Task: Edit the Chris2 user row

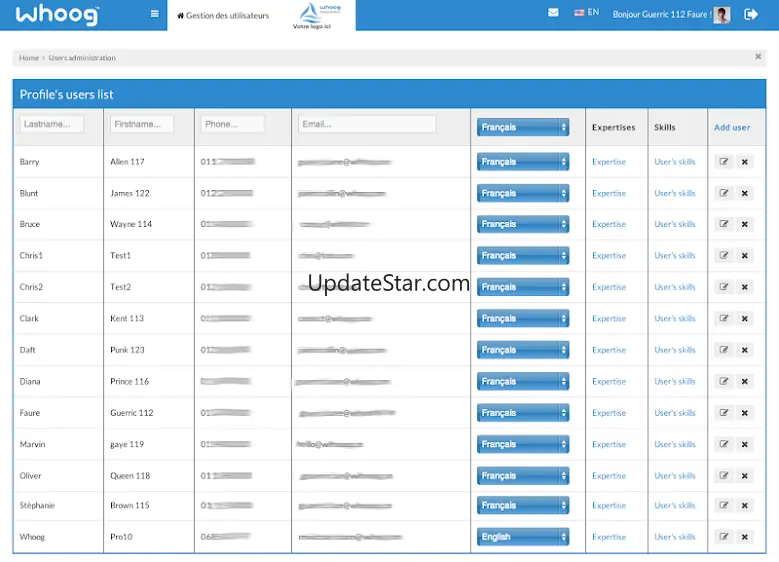Action: tap(724, 287)
